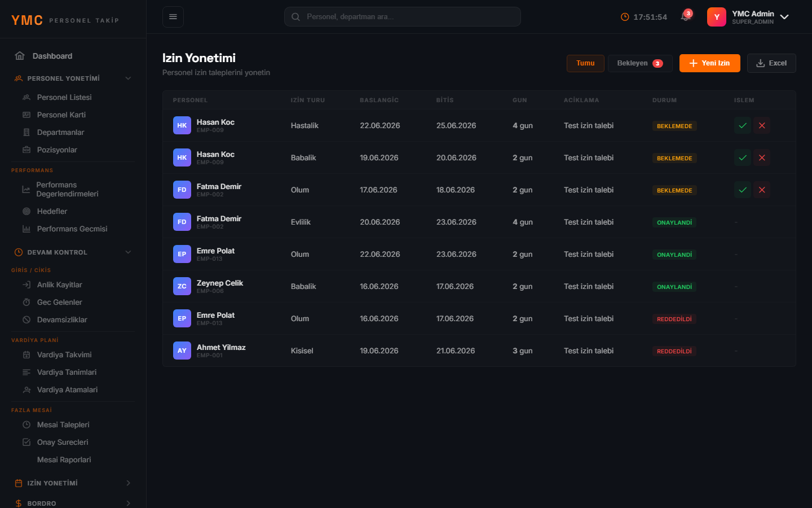Click the Pozisyonlar briefcase icon
This screenshot has height=508, width=812.
pos(27,150)
